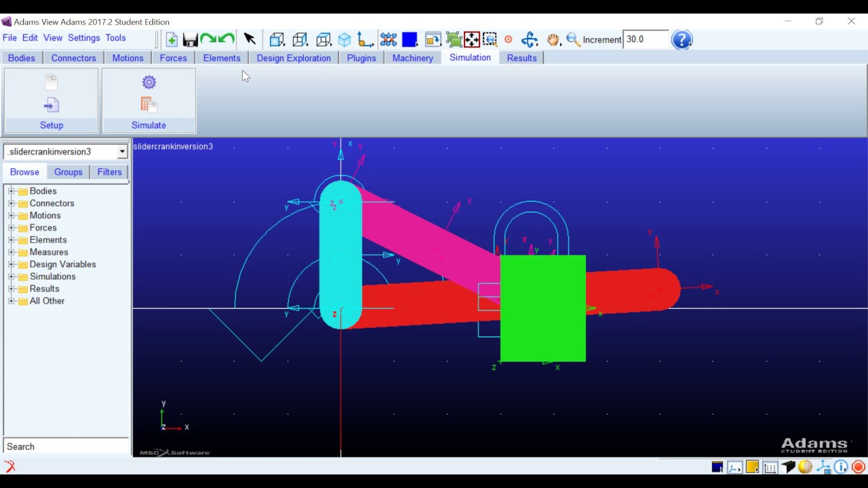Image resolution: width=868 pixels, height=488 pixels.
Task: Toggle grid display in status bar
Action: pyautogui.click(x=770, y=467)
